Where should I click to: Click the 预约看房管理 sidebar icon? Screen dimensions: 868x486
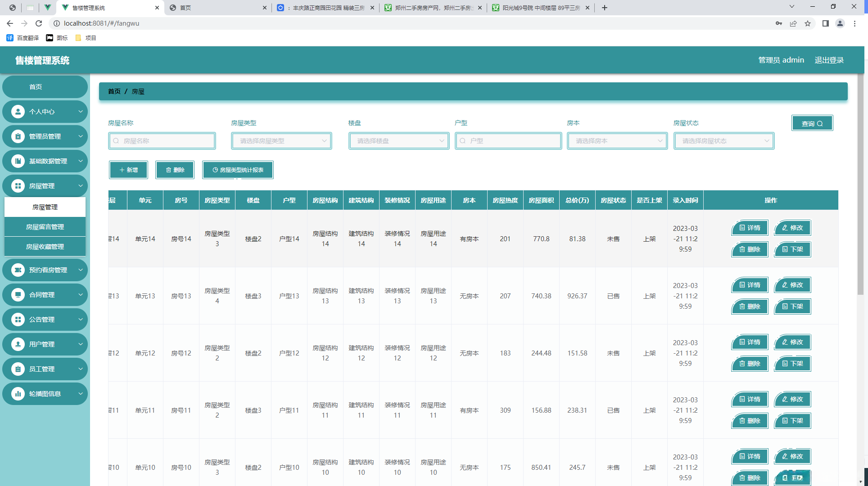pos(18,270)
